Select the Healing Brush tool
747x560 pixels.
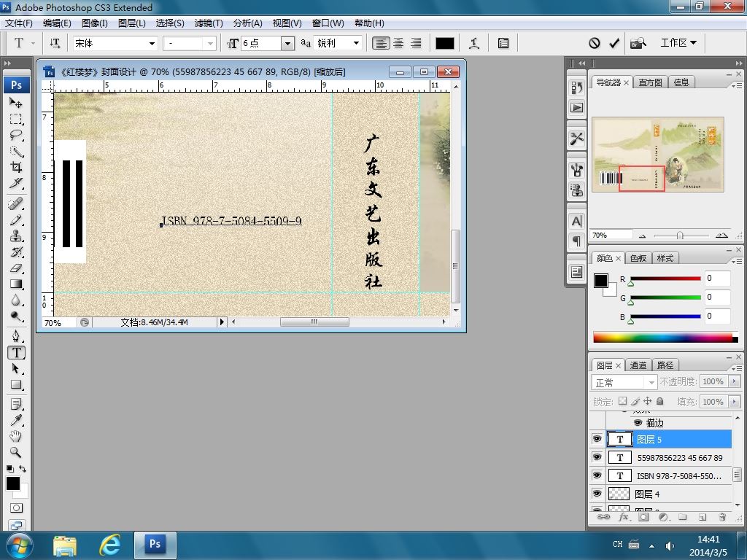click(x=16, y=204)
